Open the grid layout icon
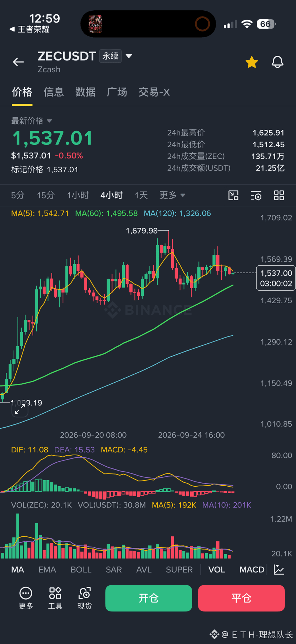Image resolution: width=296 pixels, height=644 pixels. click(279, 195)
